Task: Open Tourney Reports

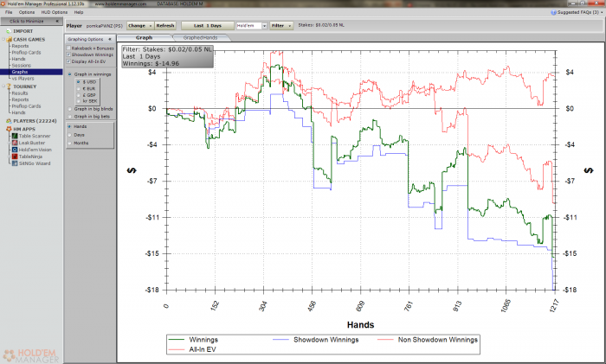Action: click(20, 99)
